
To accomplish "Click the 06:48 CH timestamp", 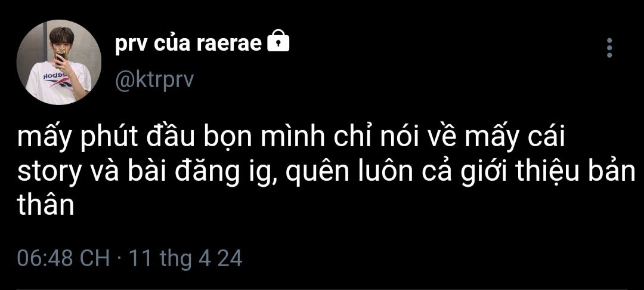I will tap(63, 259).
